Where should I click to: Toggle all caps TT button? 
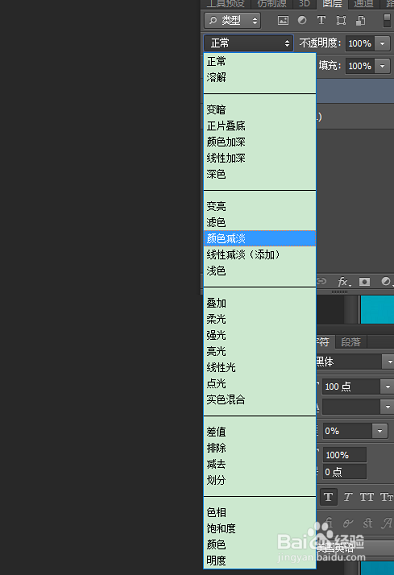[367, 497]
